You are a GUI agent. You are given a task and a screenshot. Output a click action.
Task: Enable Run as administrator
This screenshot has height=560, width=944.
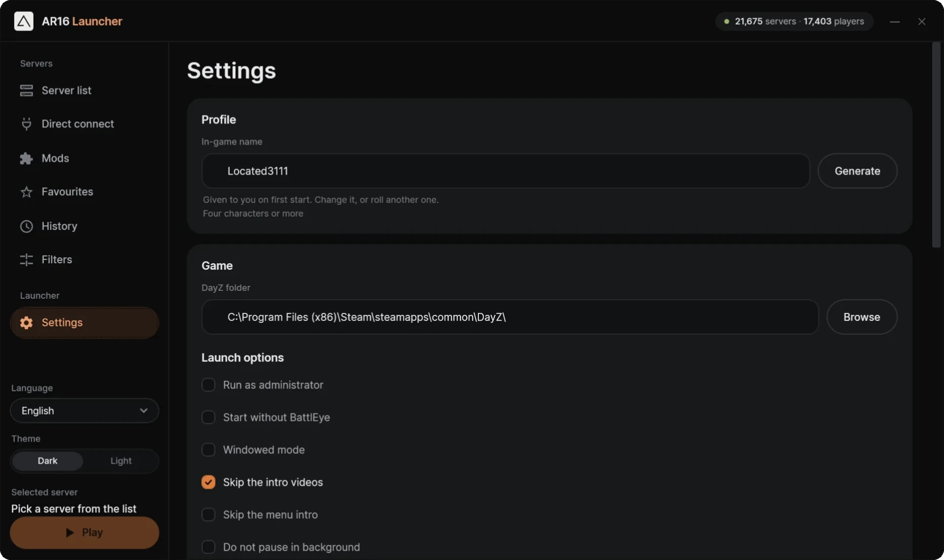click(x=209, y=385)
